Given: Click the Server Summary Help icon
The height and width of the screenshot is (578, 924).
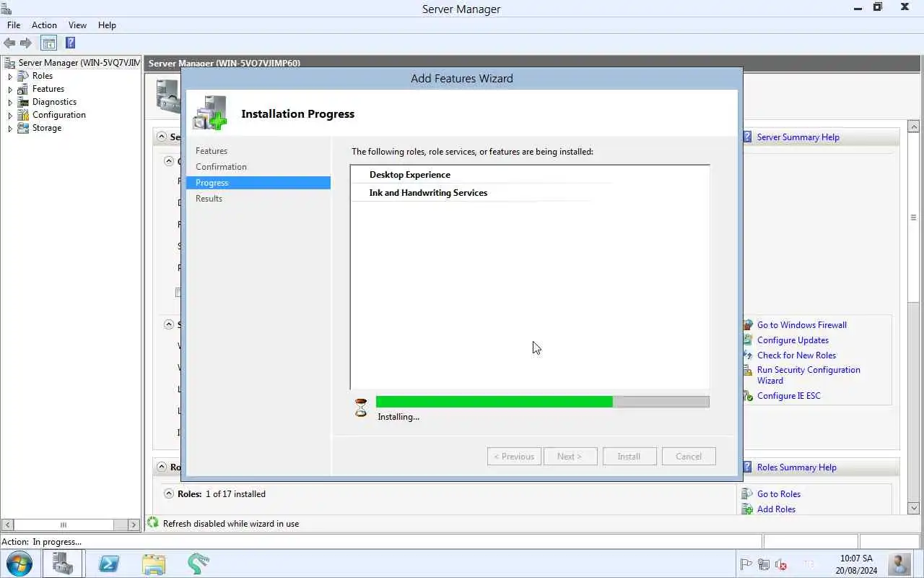Looking at the screenshot, I should [x=748, y=137].
